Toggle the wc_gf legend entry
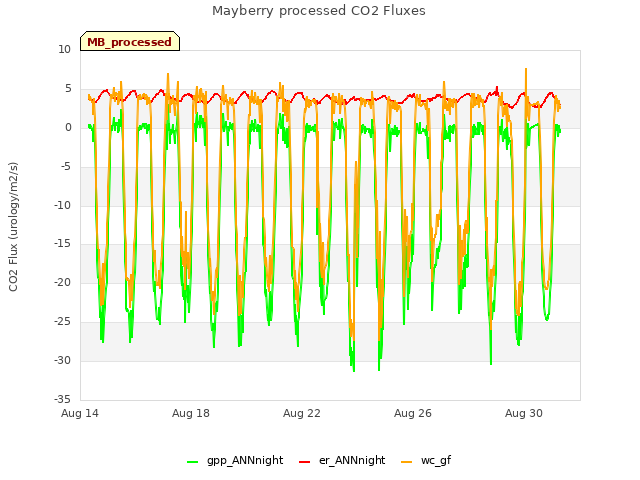The height and width of the screenshot is (480, 640). [x=426, y=460]
